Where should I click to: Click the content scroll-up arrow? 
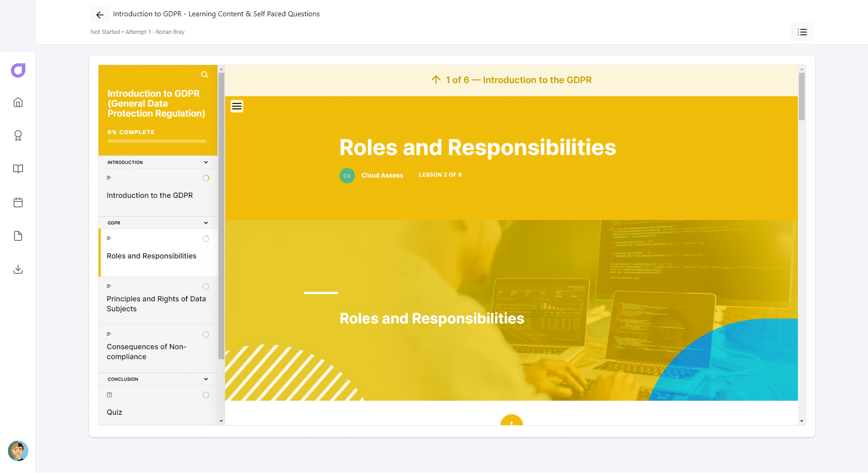point(802,69)
